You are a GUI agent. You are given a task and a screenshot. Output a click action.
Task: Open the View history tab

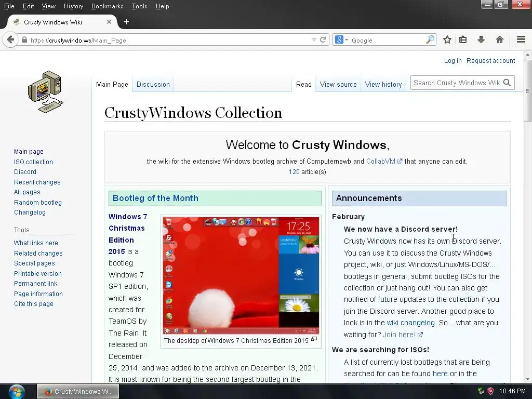click(x=383, y=85)
